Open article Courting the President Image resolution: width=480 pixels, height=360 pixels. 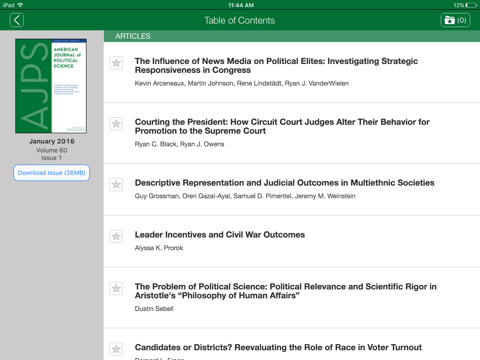(x=282, y=126)
